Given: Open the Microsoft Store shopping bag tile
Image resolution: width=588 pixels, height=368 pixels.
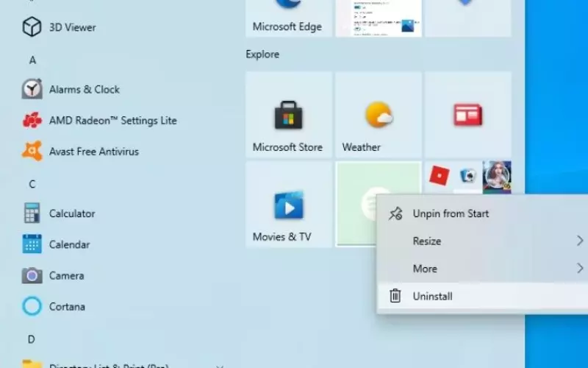Looking at the screenshot, I should point(289,115).
